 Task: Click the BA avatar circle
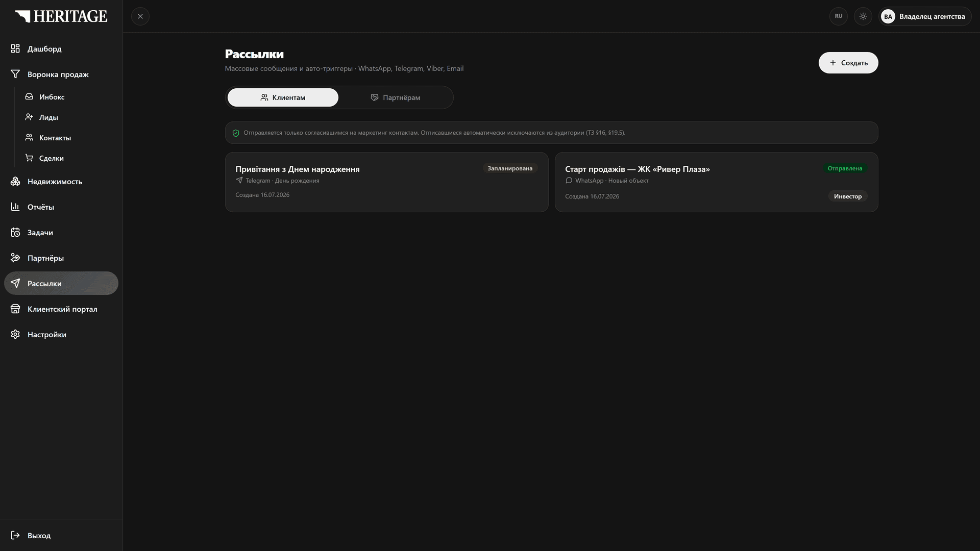tap(888, 16)
